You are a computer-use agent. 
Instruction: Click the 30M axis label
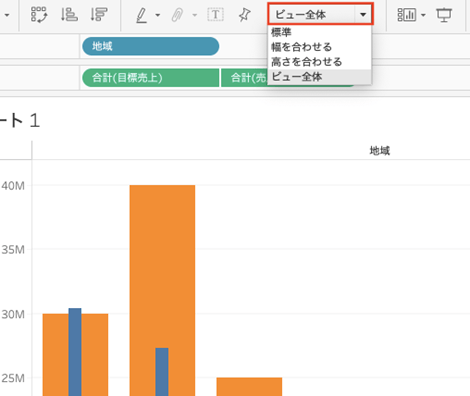[13, 314]
